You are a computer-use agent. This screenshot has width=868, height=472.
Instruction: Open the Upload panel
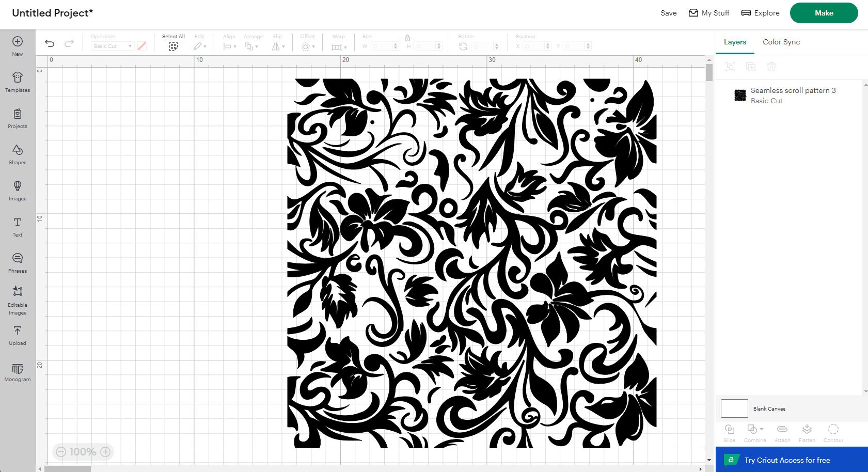pyautogui.click(x=17, y=334)
